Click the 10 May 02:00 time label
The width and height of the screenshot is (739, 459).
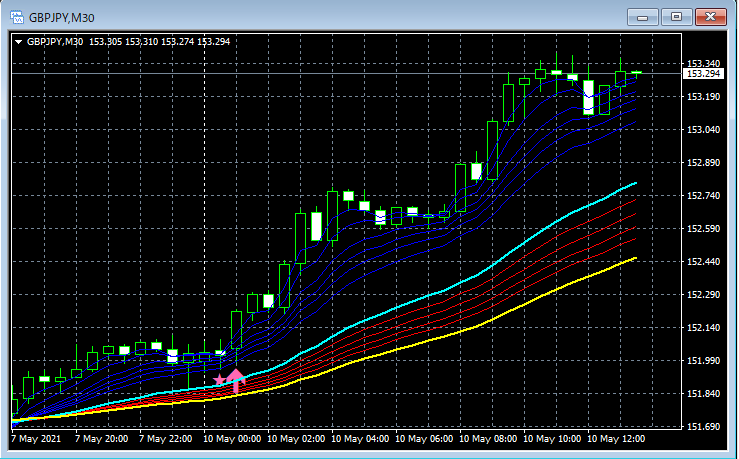(x=296, y=439)
